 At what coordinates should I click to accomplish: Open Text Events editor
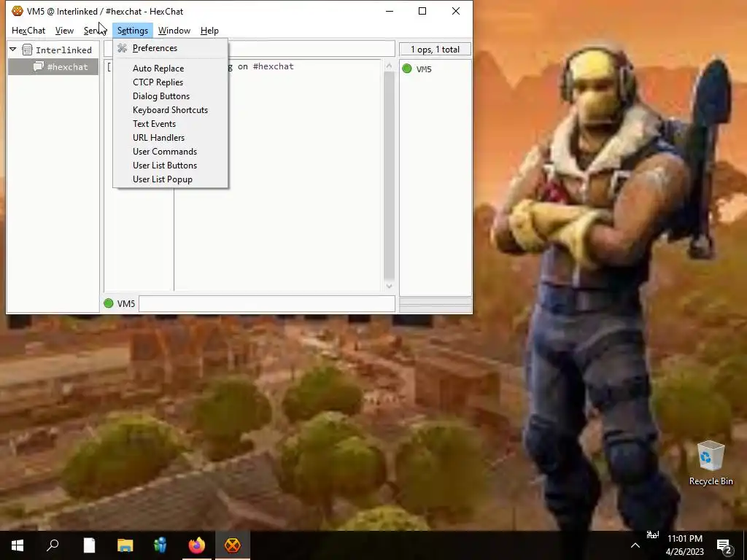(154, 124)
